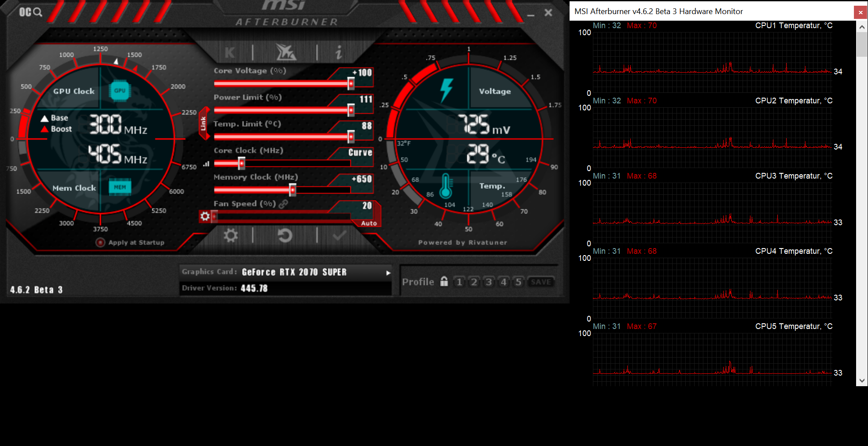Open the information i icon
The width and height of the screenshot is (868, 446).
pyautogui.click(x=338, y=52)
